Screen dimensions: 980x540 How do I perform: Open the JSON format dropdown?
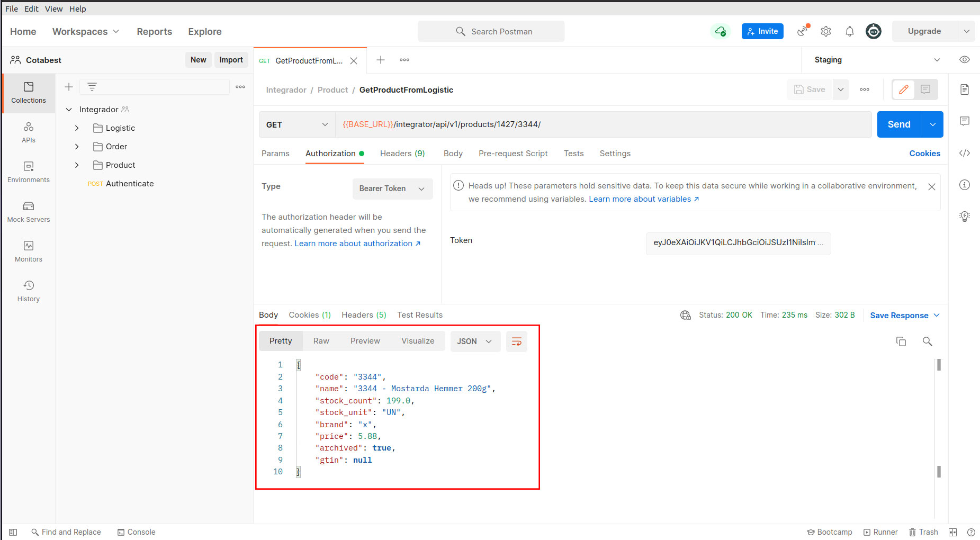pos(475,341)
